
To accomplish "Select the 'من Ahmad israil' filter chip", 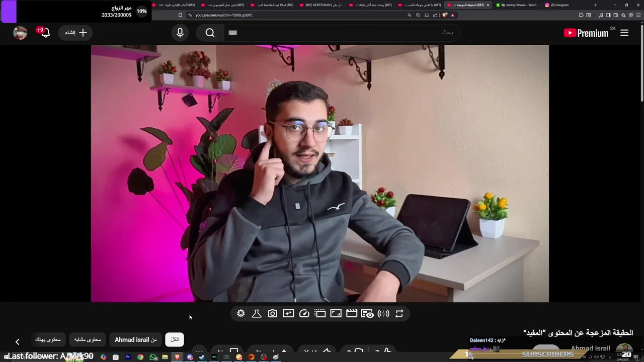I will click(x=136, y=340).
